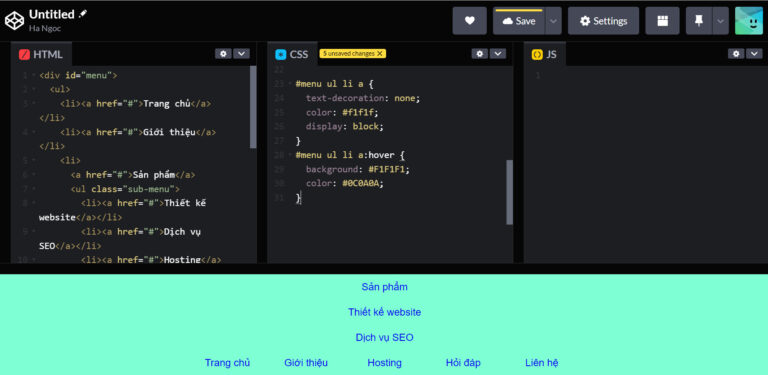Image resolution: width=768 pixels, height=375 pixels.
Task: Expand the Save options dropdown arrow
Action: coord(553,21)
